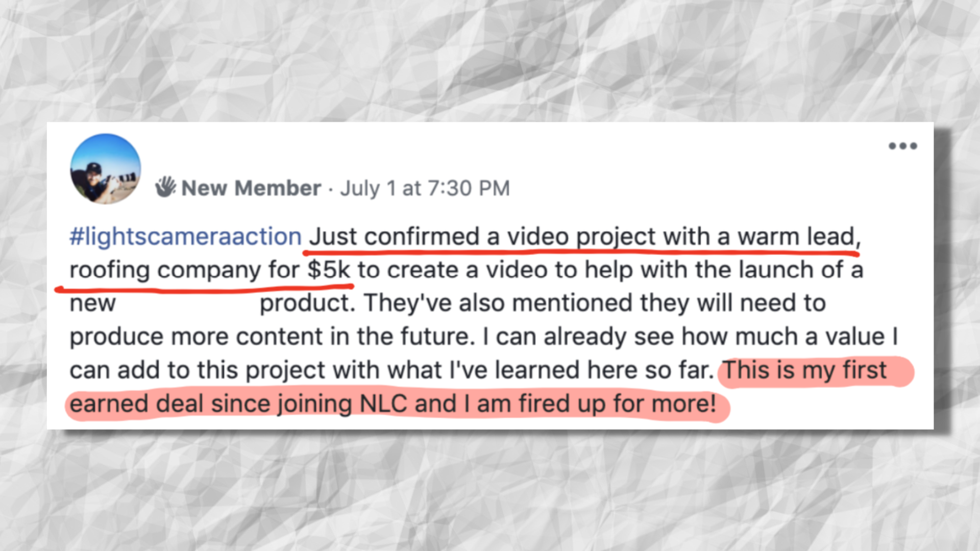Click the "fired up for more!" closing text
This screenshot has height=551, width=980.
tap(618, 404)
